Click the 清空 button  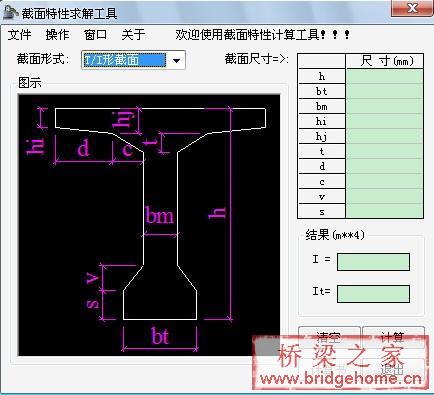[329, 337]
